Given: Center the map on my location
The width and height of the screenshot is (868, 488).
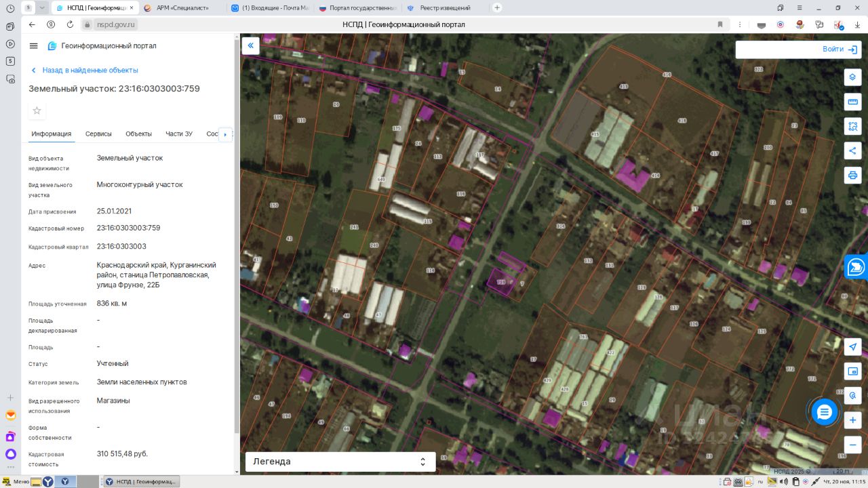Looking at the screenshot, I should tap(852, 347).
